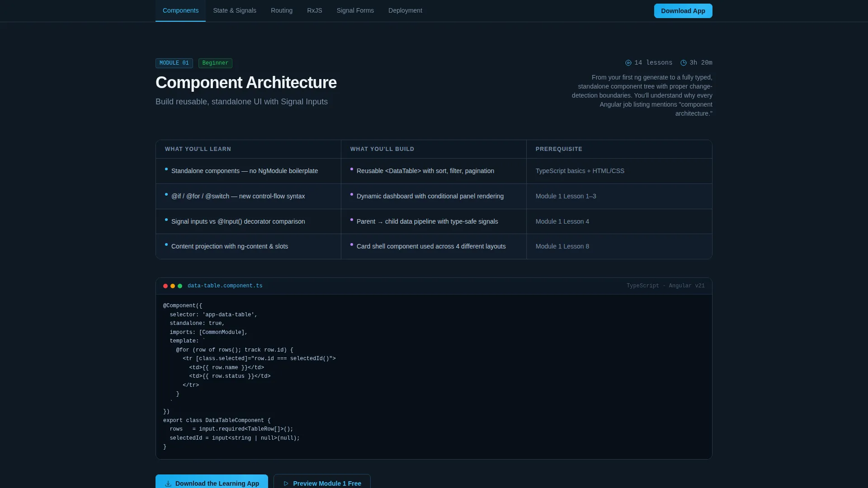Screen dimensions: 868x488
Task: Click 'Card shell component' build item
Action: 431,246
